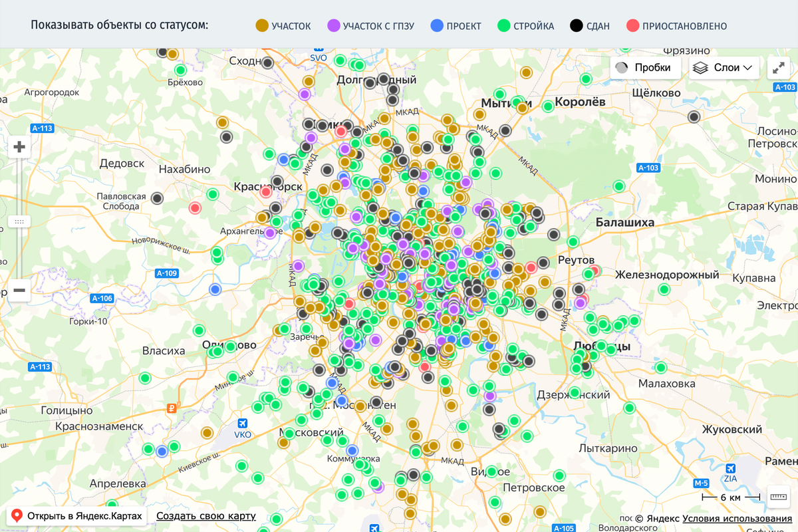Click the A-109 road badge
Image resolution: width=798 pixels, height=532 pixels.
pos(167,273)
